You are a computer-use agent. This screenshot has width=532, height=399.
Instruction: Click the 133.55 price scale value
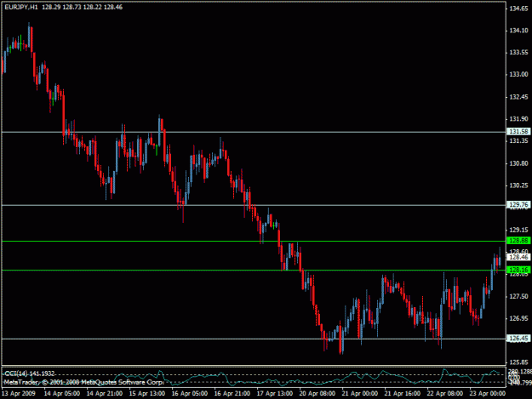tap(518, 52)
